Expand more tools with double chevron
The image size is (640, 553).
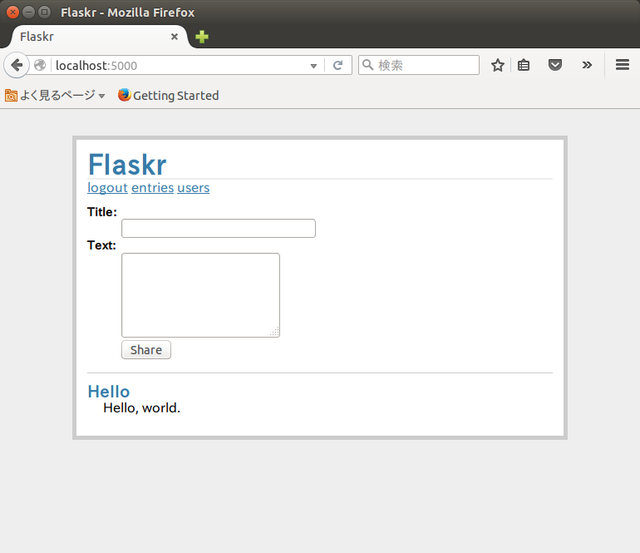coord(587,65)
